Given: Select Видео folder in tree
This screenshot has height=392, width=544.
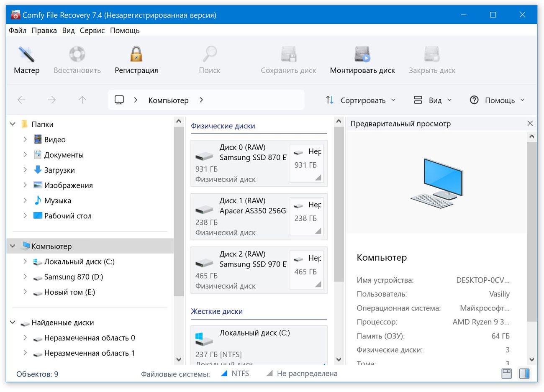Looking at the screenshot, I should [x=55, y=139].
